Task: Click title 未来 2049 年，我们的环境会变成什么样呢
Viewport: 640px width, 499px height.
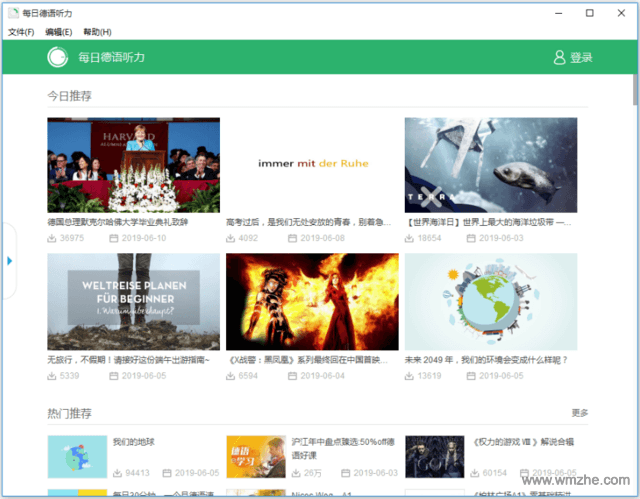Action: (x=486, y=360)
